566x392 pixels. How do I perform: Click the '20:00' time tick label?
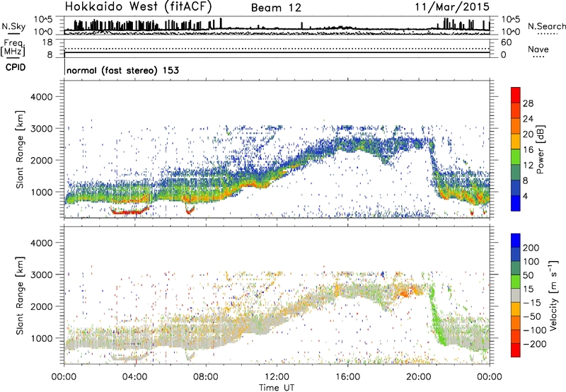click(x=419, y=377)
